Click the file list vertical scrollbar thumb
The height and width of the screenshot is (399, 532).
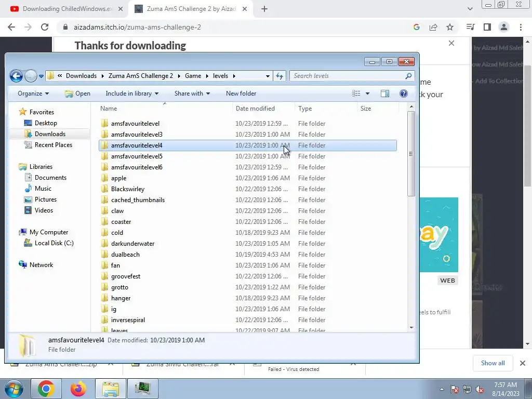click(411, 154)
